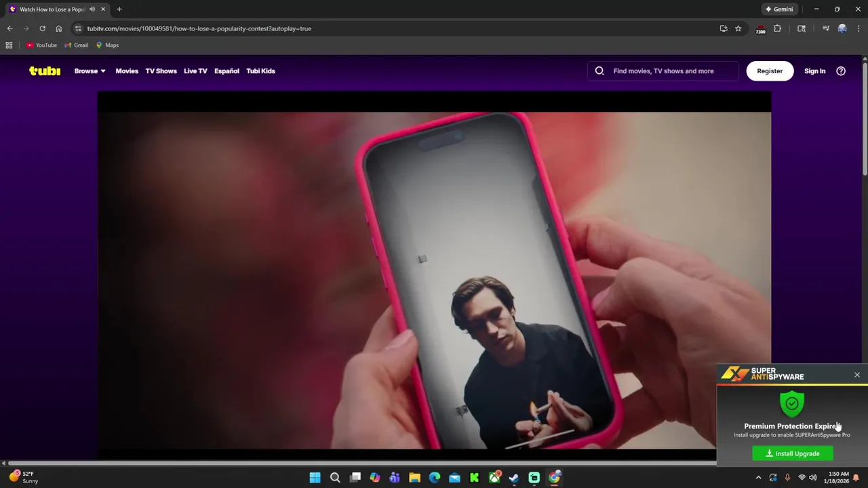Click the microphone tray icon
This screenshot has height=488, width=868.
pos(787,478)
